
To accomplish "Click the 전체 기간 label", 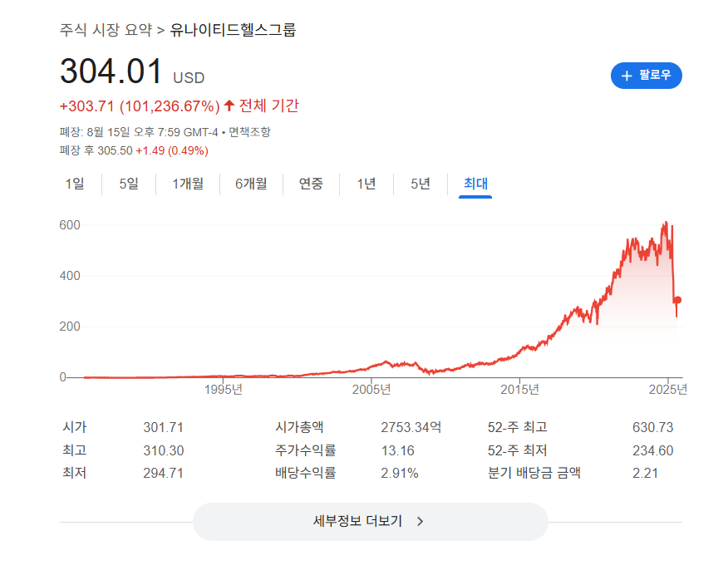I will coord(268,106).
